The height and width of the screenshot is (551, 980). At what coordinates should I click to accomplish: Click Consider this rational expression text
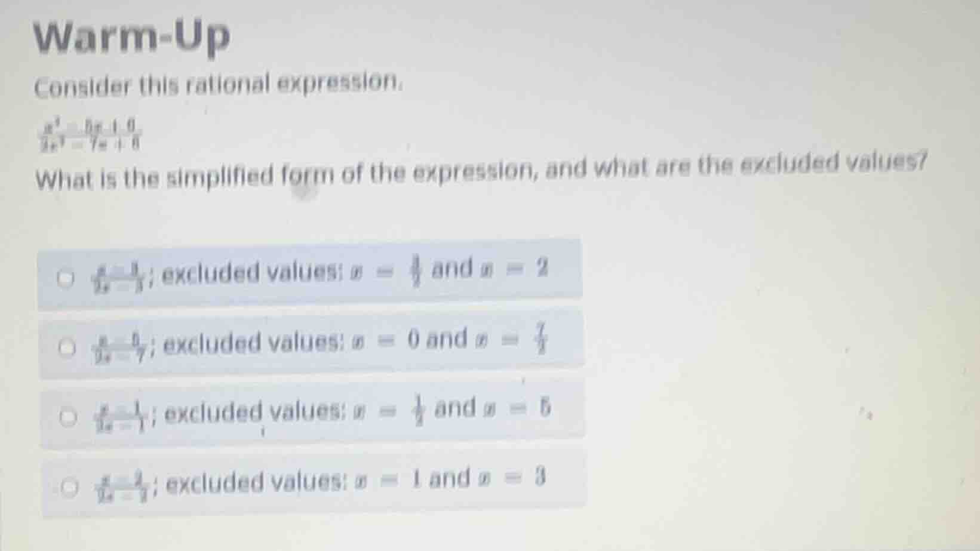tap(221, 85)
